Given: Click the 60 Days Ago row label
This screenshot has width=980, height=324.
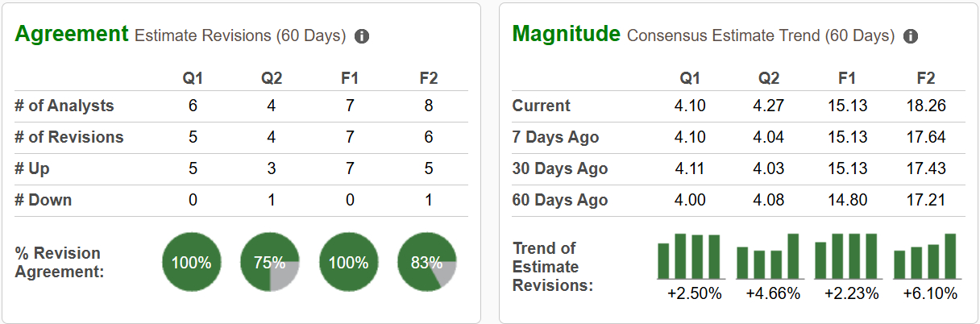Looking at the screenshot, I should [560, 200].
